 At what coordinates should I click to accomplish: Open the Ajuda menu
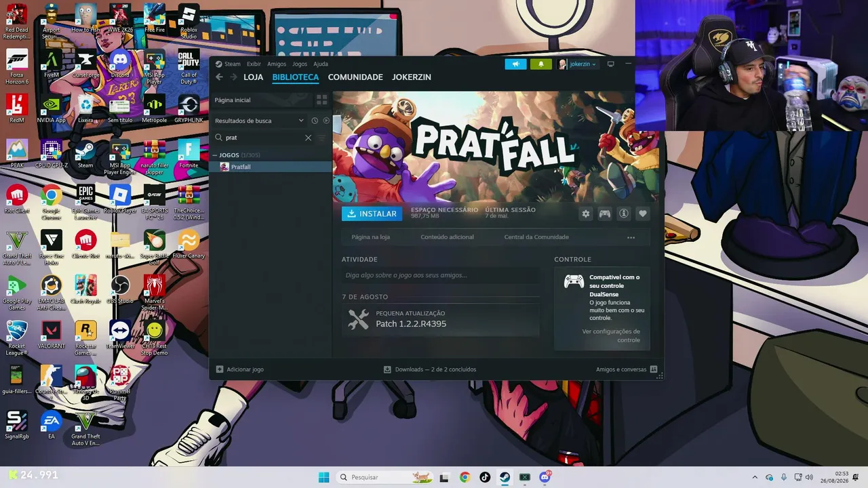321,64
